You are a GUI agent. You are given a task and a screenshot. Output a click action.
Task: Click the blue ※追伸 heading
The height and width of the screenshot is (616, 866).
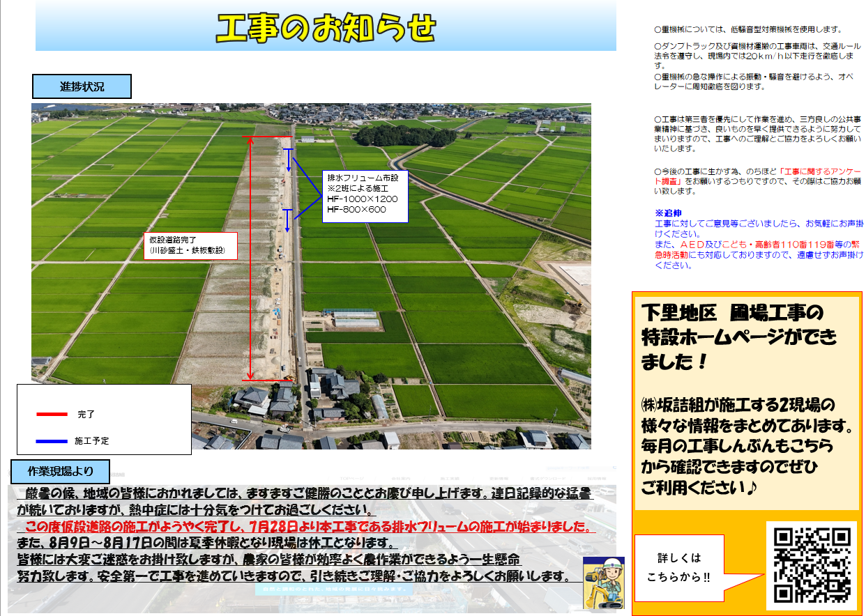(x=667, y=213)
